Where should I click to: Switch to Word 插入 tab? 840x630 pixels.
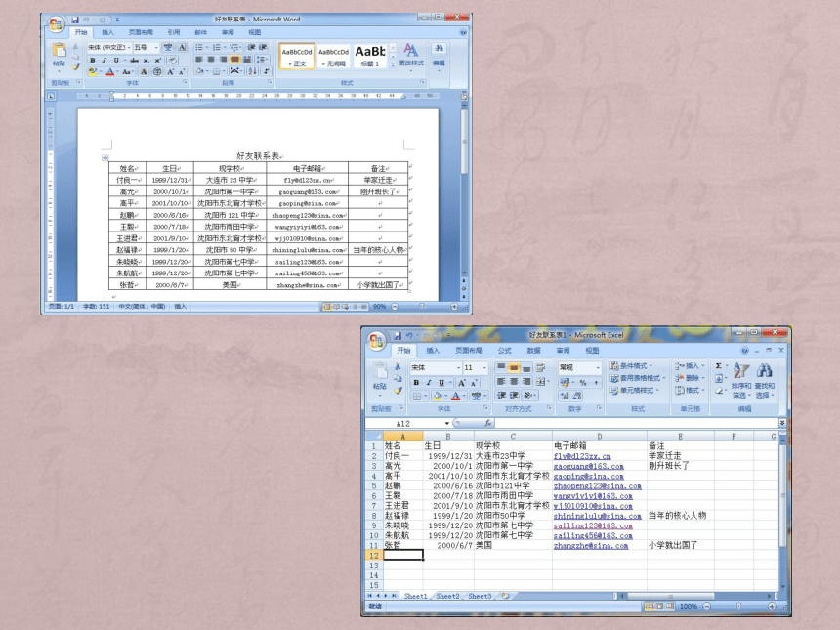tap(107, 32)
